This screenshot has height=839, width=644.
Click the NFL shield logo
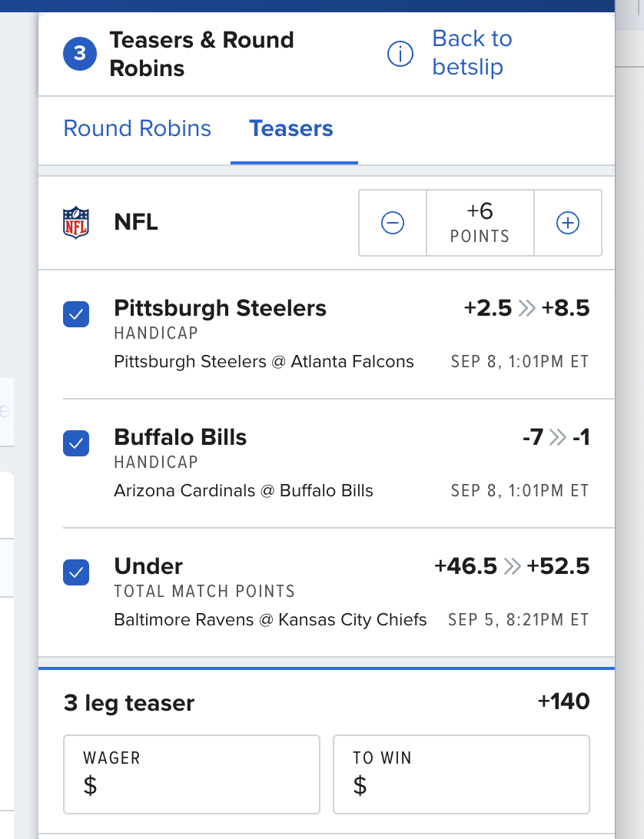pos(76,223)
